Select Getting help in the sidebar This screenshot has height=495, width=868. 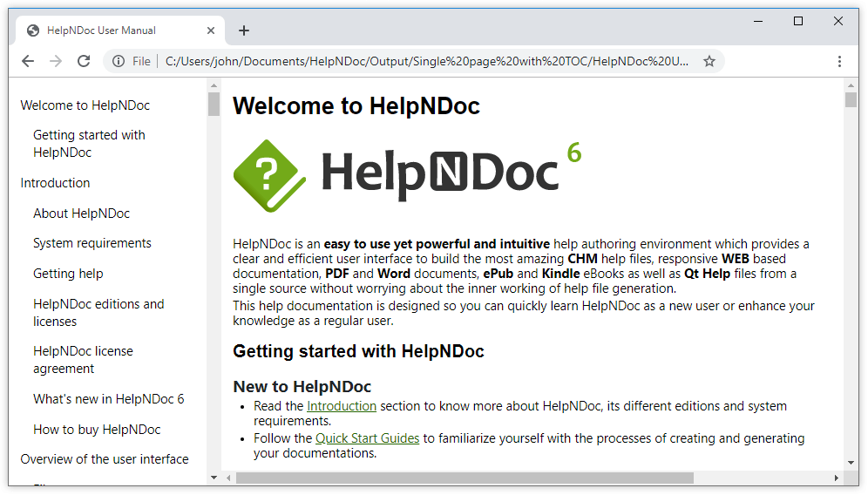coord(68,274)
